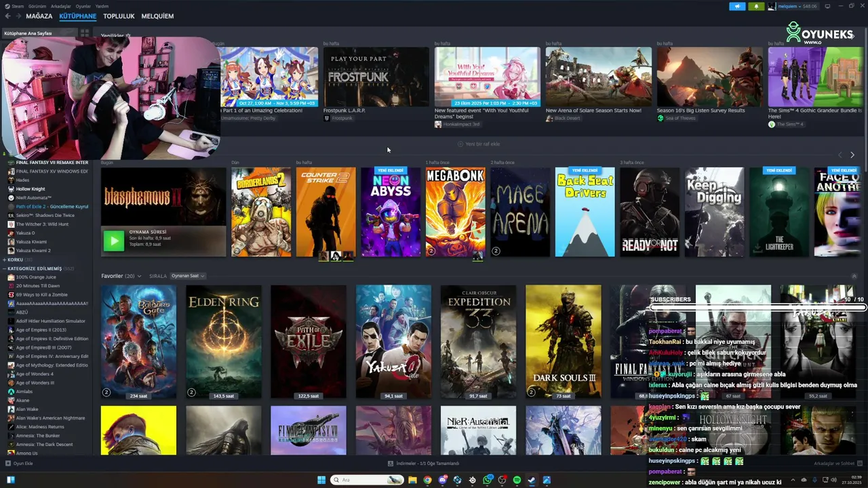868x488 pixels.
Task: Click the $48.06 wallet balance
Action: click(810, 6)
